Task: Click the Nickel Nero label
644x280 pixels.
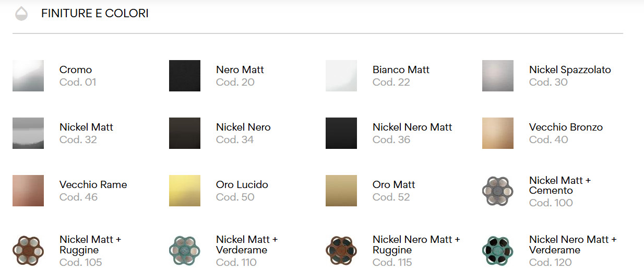Action: point(243,127)
